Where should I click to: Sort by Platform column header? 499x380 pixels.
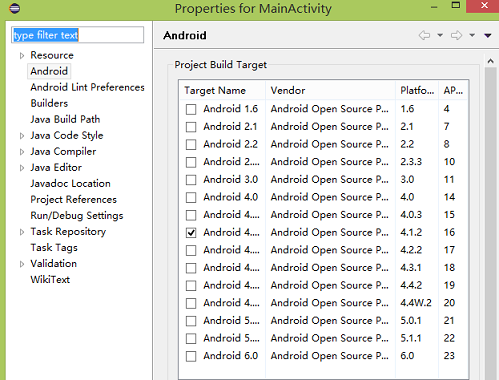point(417,90)
